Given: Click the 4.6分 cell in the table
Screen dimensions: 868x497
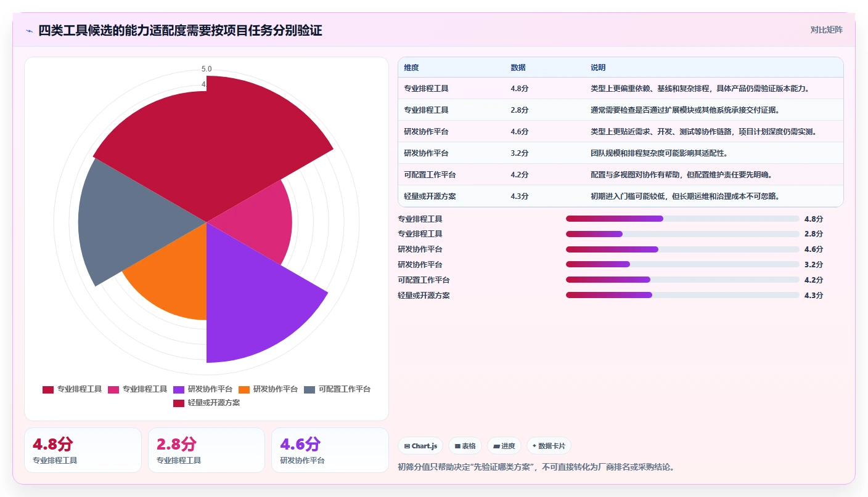Looking at the screenshot, I should 519,132.
